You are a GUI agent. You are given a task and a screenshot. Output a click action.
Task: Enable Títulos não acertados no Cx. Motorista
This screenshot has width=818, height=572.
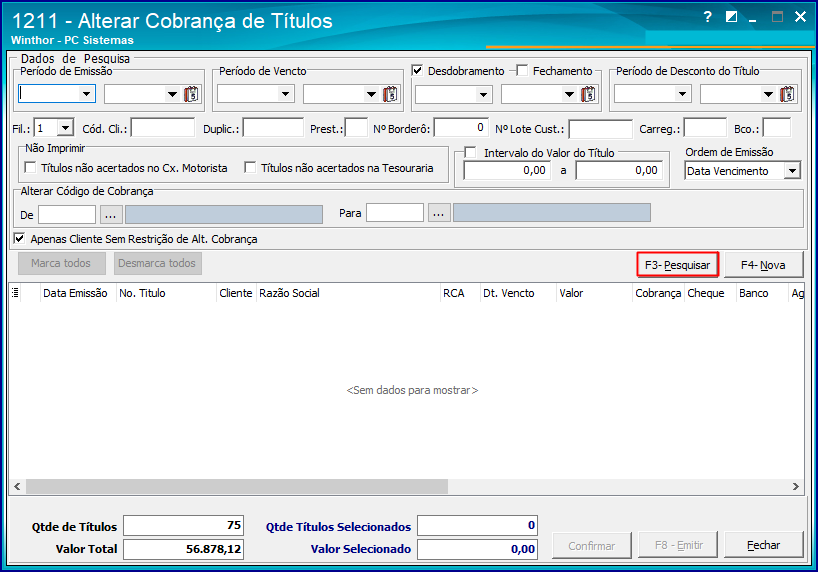(30, 168)
